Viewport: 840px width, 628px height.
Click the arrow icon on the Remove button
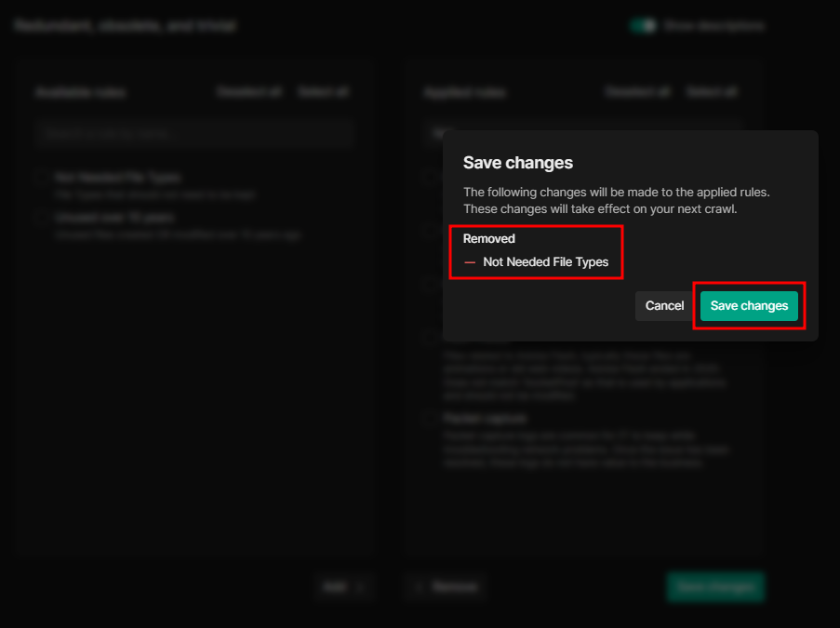click(420, 587)
